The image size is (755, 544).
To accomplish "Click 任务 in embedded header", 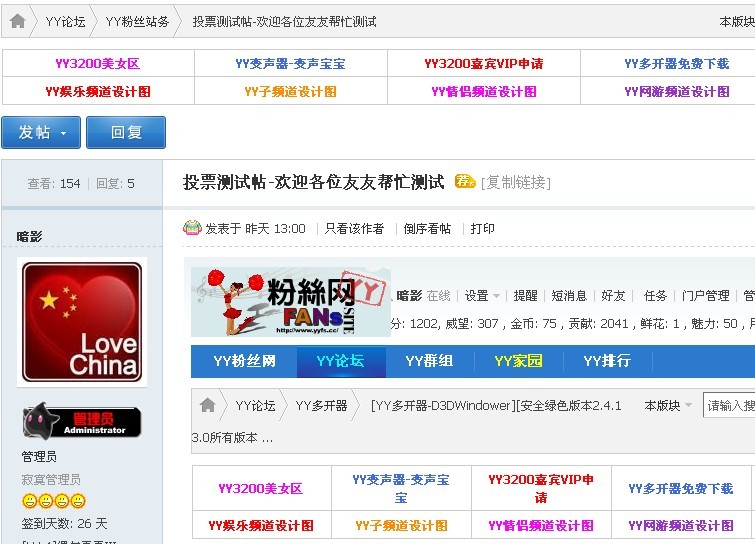I will click(x=655, y=296).
